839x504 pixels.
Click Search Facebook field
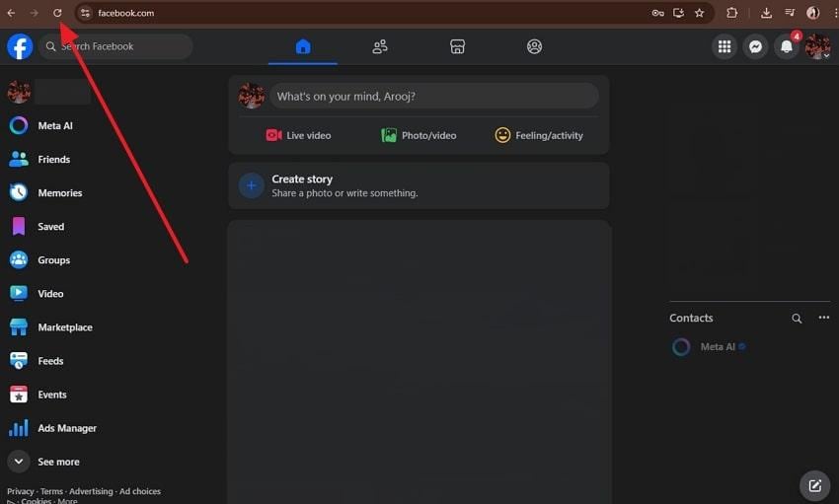[x=115, y=46]
